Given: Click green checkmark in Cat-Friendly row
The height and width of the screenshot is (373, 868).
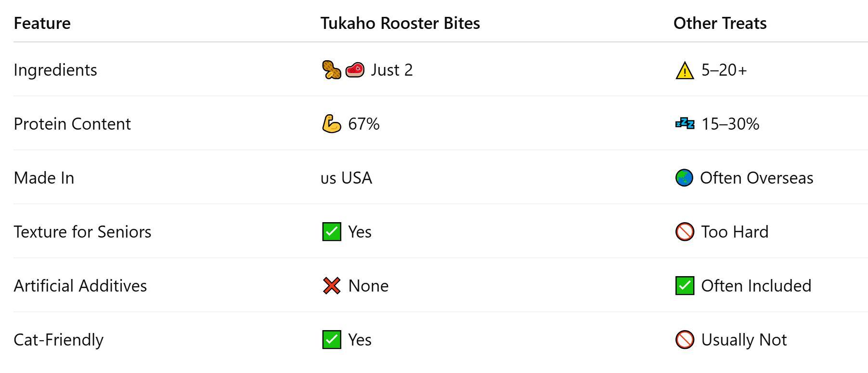Looking at the screenshot, I should pyautogui.click(x=331, y=340).
